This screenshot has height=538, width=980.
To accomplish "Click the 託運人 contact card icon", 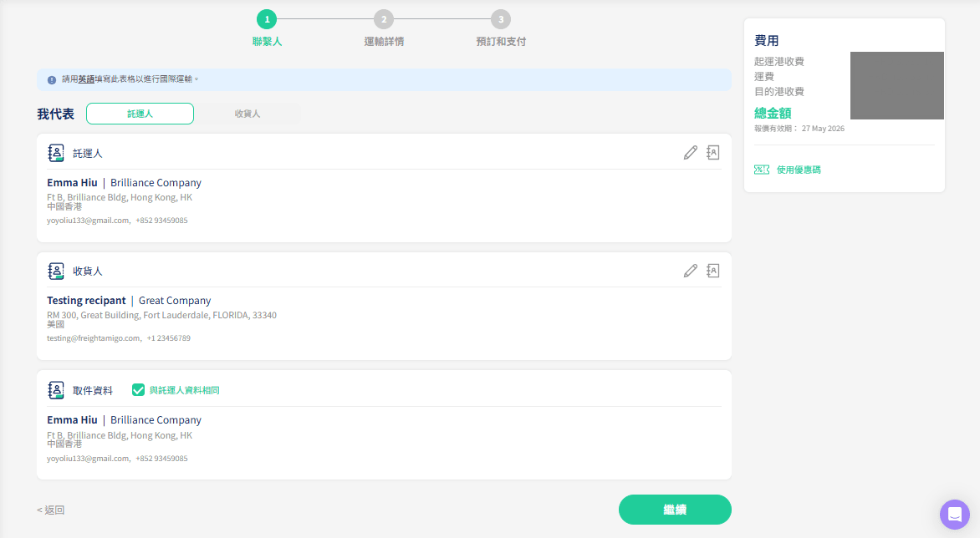I will [56, 153].
